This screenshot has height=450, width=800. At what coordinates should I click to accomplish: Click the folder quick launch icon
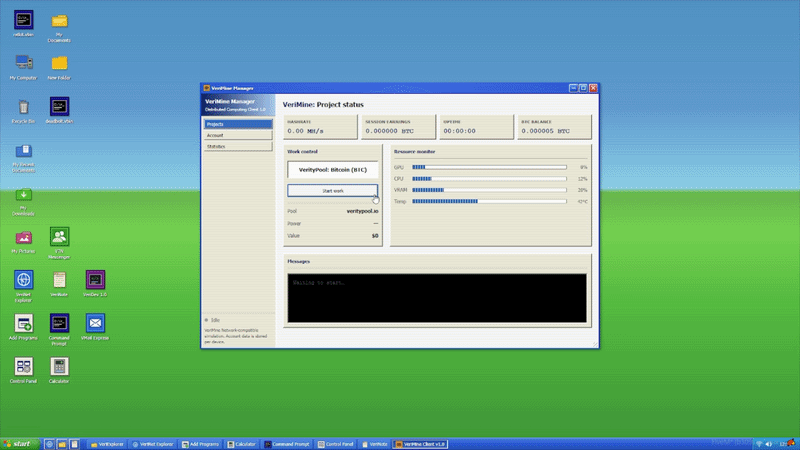(x=62, y=444)
